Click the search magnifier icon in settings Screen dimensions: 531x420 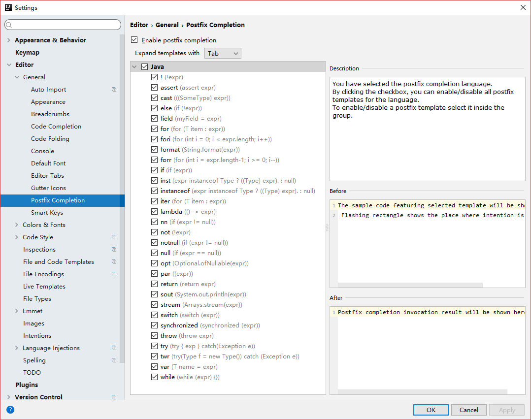(x=9, y=25)
